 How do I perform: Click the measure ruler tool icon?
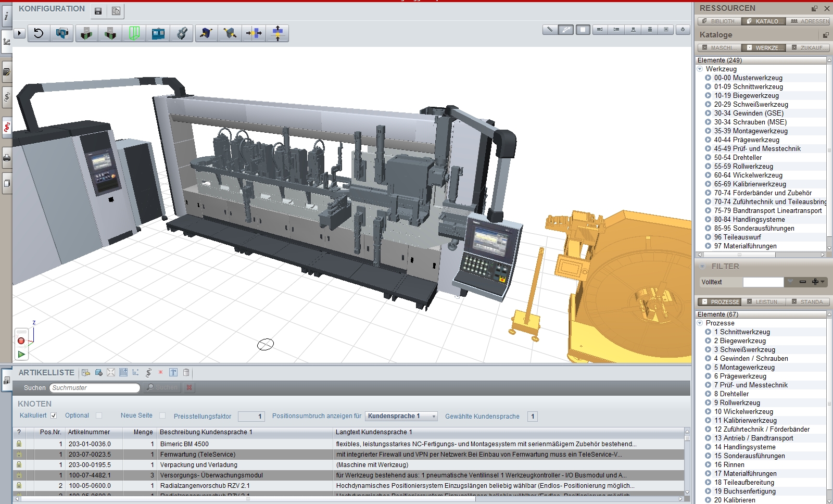click(x=549, y=30)
